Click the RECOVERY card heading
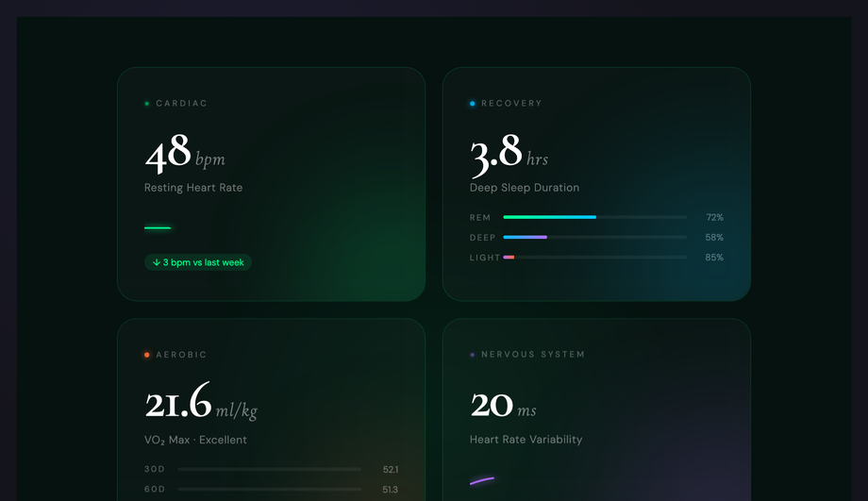The height and width of the screenshot is (501, 868). (x=511, y=104)
